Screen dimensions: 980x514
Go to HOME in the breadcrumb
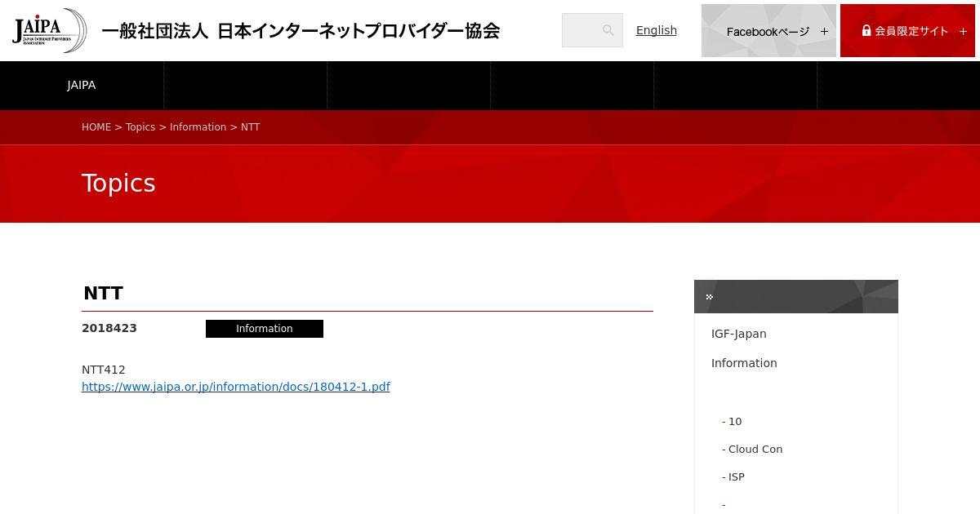[96, 127]
